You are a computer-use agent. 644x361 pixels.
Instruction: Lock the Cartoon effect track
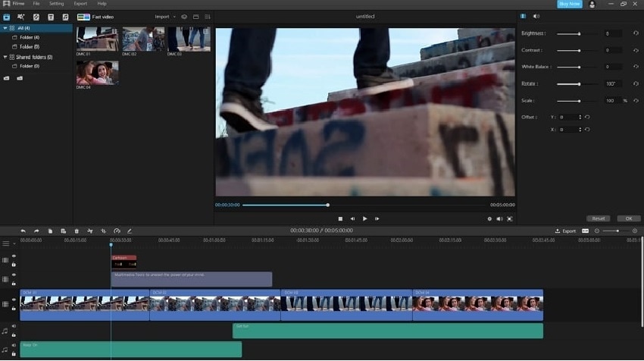point(14,265)
